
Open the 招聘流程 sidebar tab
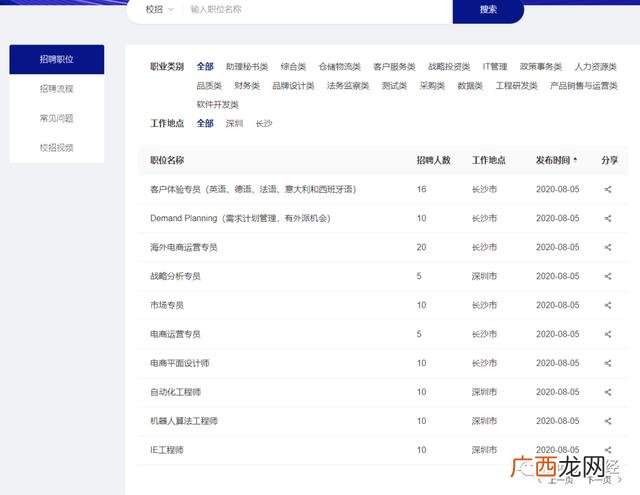(x=57, y=89)
